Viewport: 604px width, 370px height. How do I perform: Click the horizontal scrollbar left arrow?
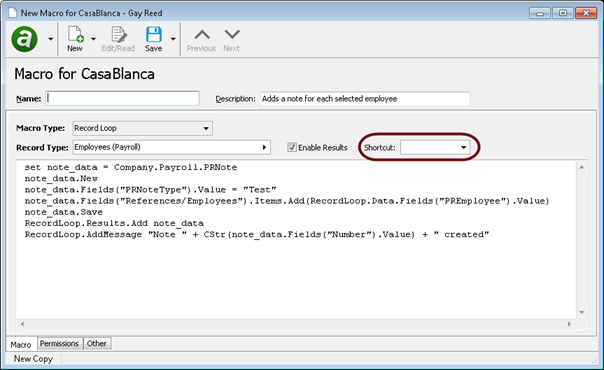click(22, 324)
